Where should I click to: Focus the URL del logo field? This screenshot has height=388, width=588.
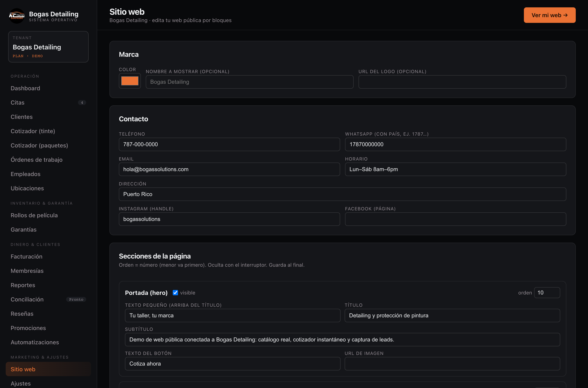pyautogui.click(x=462, y=82)
